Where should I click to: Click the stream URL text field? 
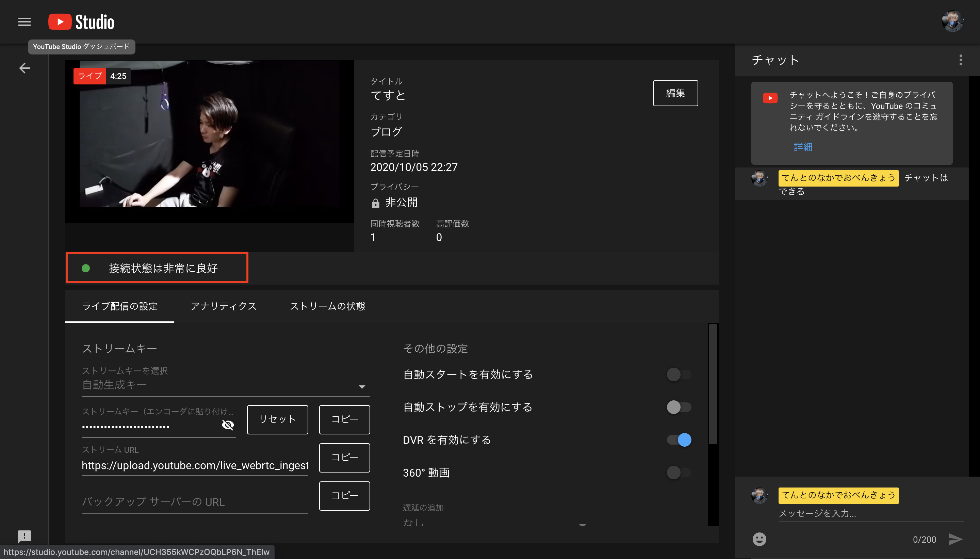coord(195,465)
